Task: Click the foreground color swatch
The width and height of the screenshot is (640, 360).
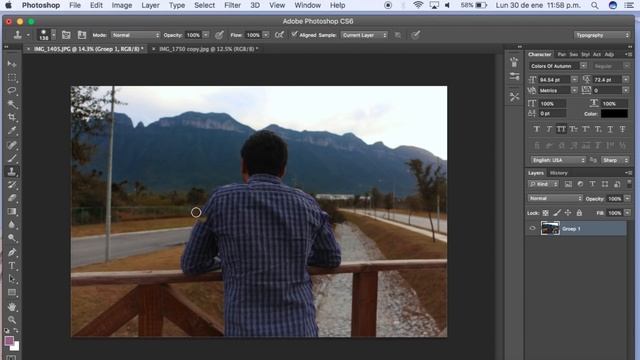Action: (9, 341)
